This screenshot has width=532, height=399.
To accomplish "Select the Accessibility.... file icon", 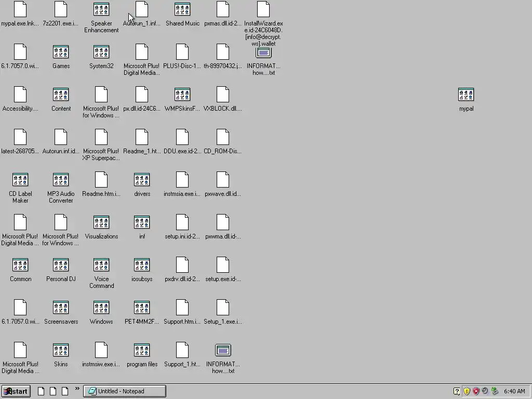I will coord(20,95).
